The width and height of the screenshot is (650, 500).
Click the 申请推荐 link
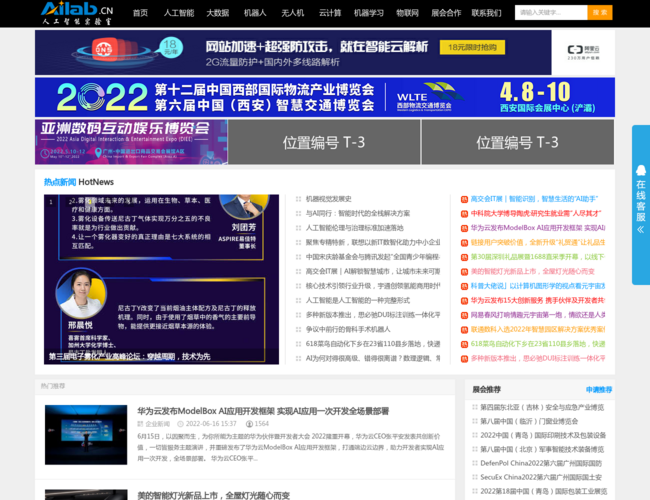599,390
